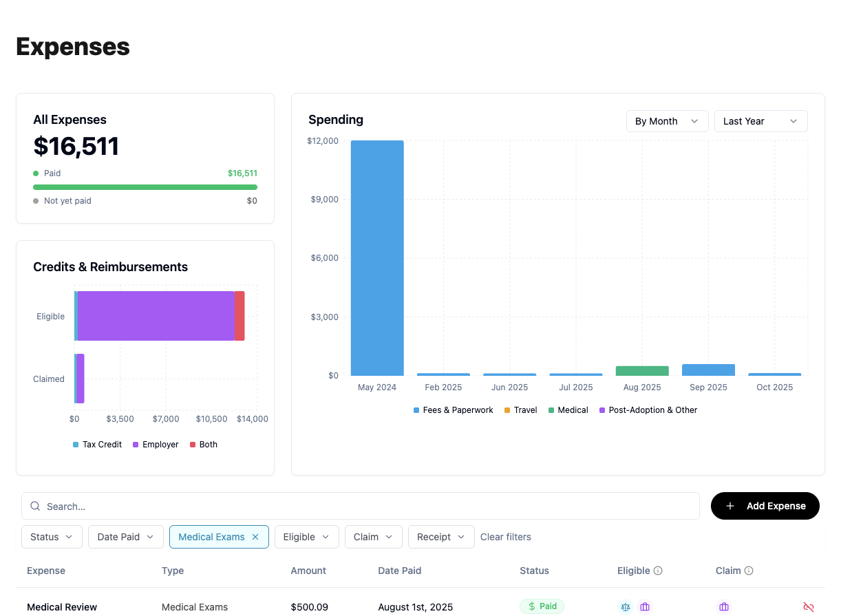Click the Credits & Reimbursements heading
This screenshot has width=841, height=616.
(x=111, y=267)
